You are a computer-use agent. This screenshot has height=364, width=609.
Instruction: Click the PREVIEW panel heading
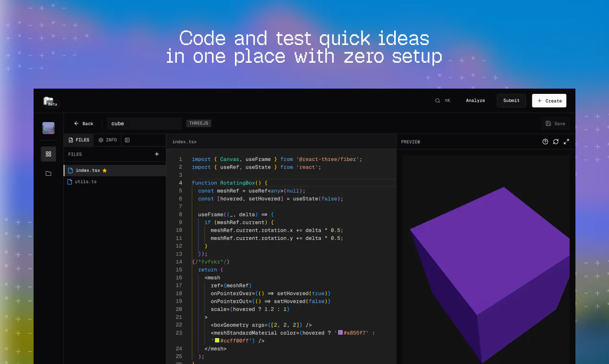click(410, 142)
